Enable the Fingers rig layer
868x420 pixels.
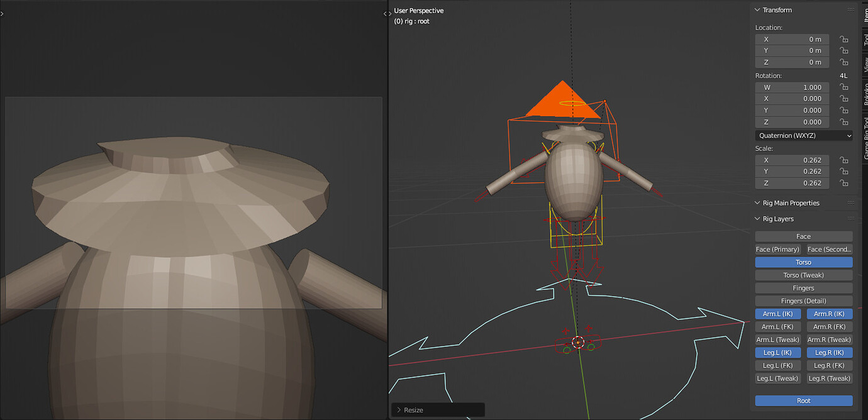pos(804,288)
